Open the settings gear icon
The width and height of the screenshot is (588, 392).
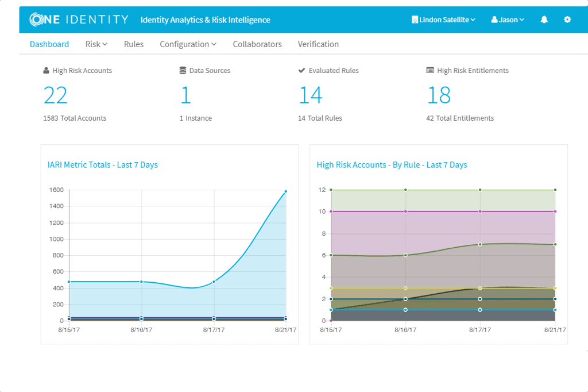[x=567, y=20]
